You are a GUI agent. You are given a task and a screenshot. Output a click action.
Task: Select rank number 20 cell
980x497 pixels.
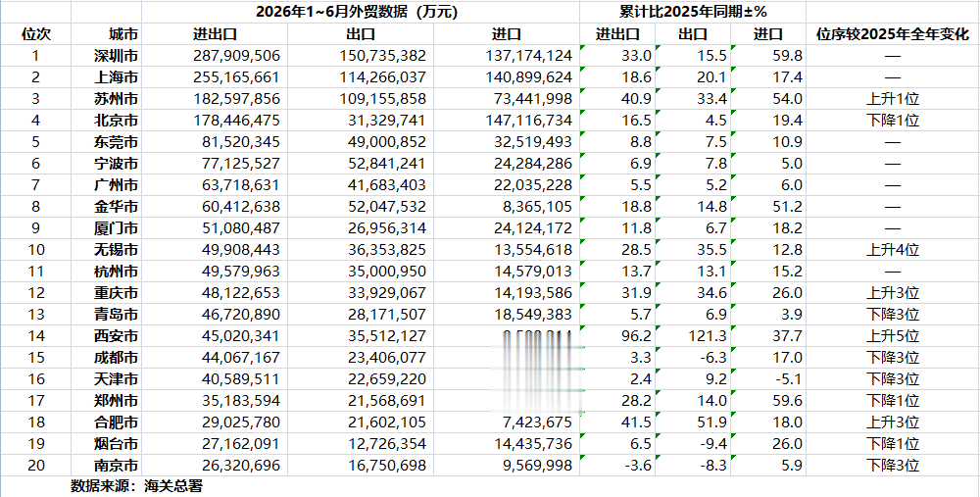point(35,466)
